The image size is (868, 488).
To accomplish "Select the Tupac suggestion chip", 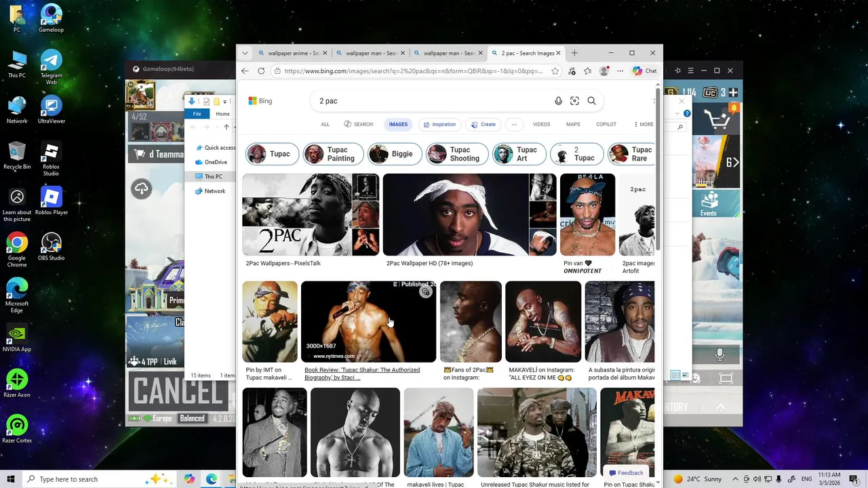I will (273, 154).
